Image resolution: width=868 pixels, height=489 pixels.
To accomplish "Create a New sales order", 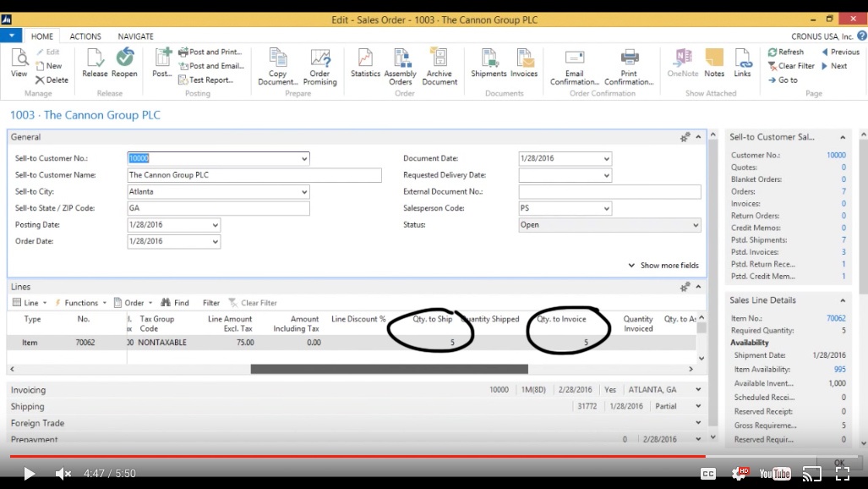I will (x=49, y=65).
